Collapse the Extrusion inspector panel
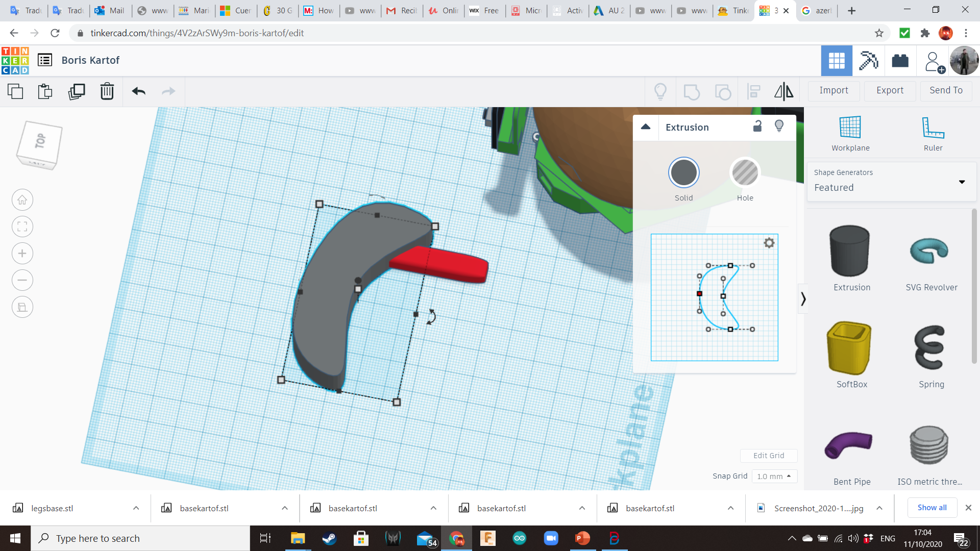The image size is (980, 551). coord(646,127)
